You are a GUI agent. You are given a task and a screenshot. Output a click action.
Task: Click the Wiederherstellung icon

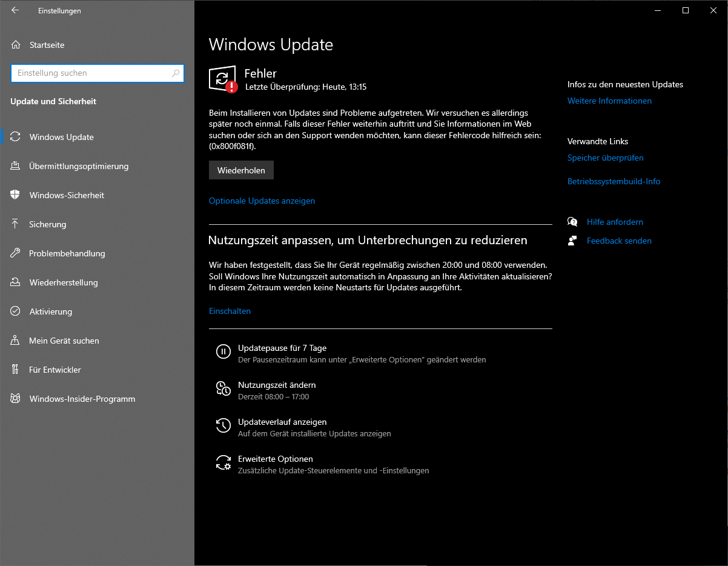tap(16, 282)
